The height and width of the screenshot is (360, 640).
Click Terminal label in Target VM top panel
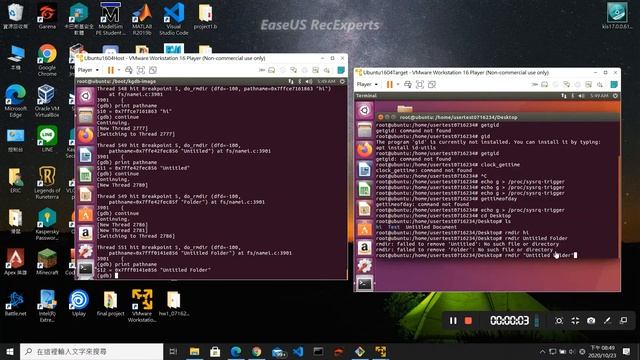pyautogui.click(x=366, y=96)
